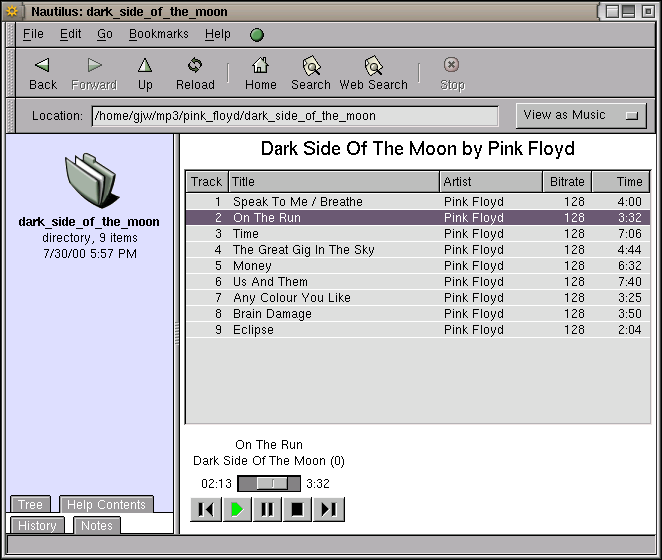662x560 pixels.
Task: Click inside the Location path field
Action: coord(294,116)
